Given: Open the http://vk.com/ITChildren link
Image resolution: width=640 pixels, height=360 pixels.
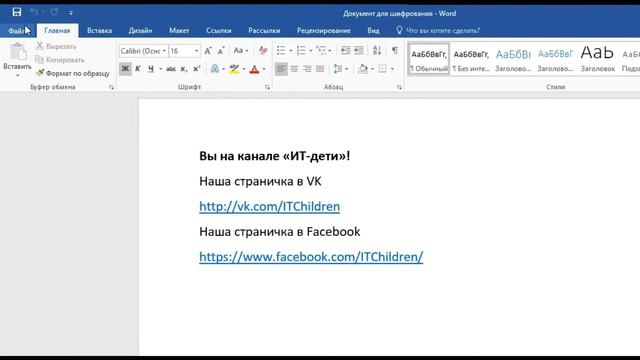Looking at the screenshot, I should pos(269,207).
